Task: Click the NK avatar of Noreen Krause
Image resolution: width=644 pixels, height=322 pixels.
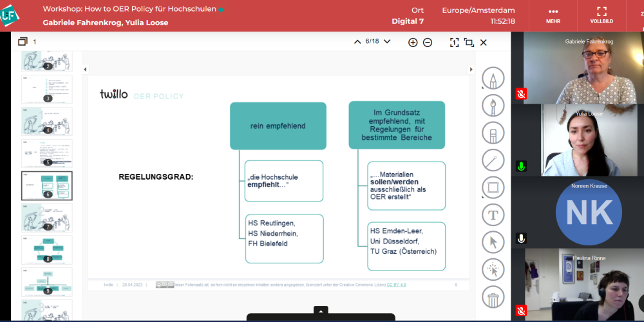Action: (589, 213)
